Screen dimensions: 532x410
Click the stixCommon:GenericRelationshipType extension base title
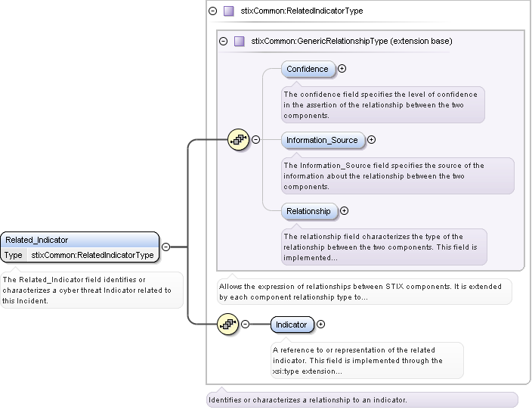(x=351, y=41)
